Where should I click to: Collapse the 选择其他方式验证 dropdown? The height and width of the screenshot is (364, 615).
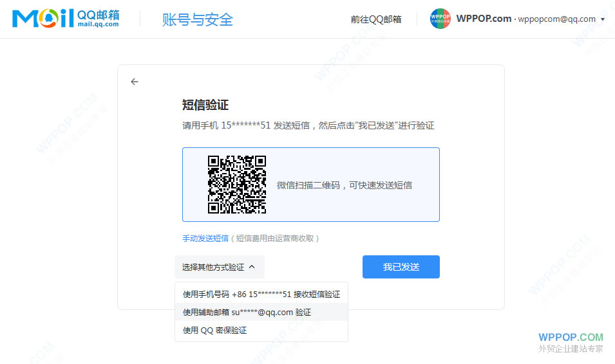219,268
